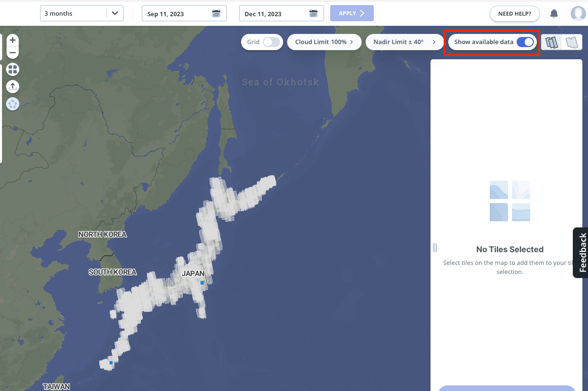Select the polygon drawing tool
Viewport: 588px width, 391px height.
[13, 104]
